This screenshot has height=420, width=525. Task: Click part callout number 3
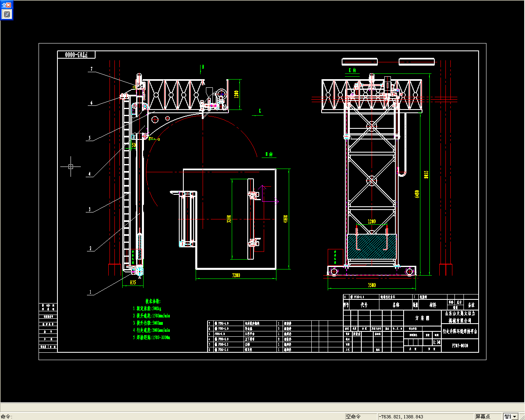(90, 209)
